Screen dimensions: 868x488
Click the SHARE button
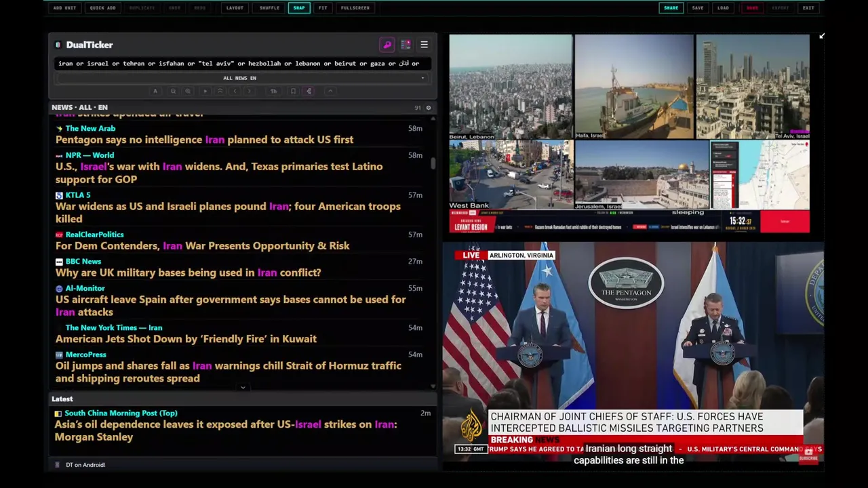(671, 8)
